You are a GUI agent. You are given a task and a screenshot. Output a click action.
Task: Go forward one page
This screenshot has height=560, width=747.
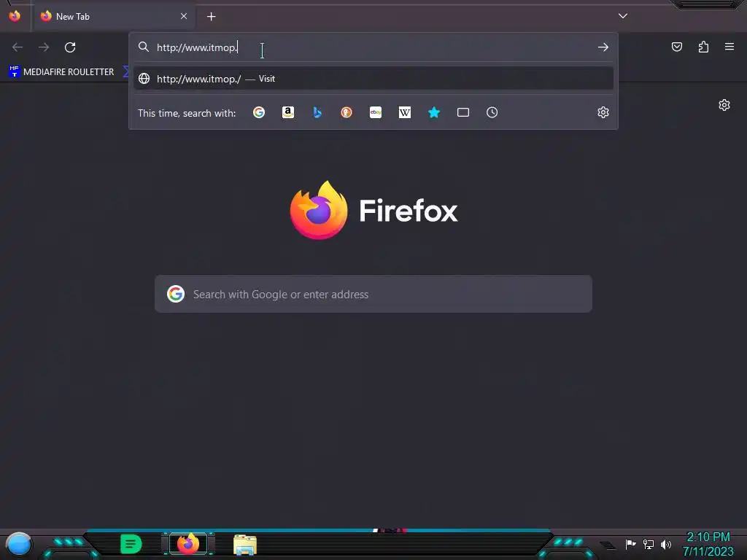click(44, 47)
